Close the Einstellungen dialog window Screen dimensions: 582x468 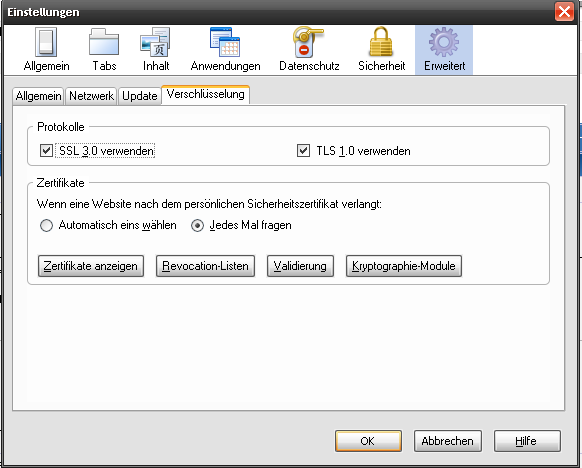[x=564, y=12]
